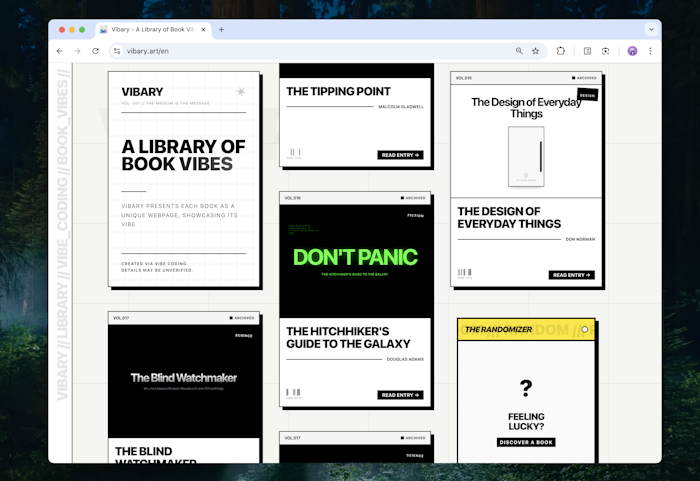The width and height of the screenshot is (700, 481).
Task: Click the address bar URL vibary.art/en
Action: pyautogui.click(x=148, y=51)
